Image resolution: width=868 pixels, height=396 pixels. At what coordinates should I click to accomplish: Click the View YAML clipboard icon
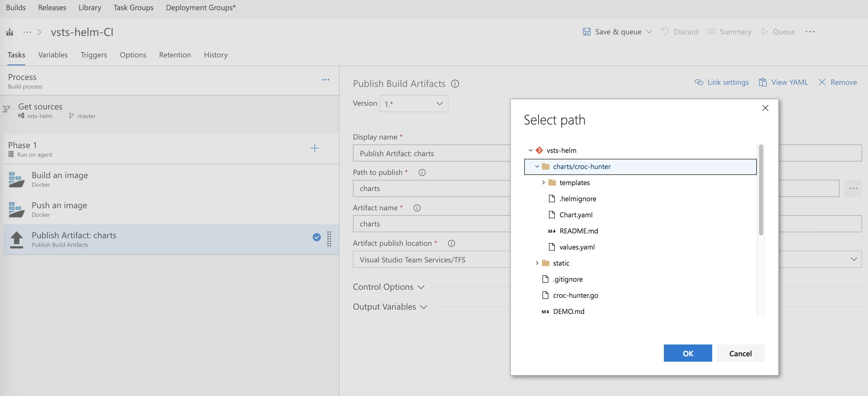pyautogui.click(x=762, y=82)
